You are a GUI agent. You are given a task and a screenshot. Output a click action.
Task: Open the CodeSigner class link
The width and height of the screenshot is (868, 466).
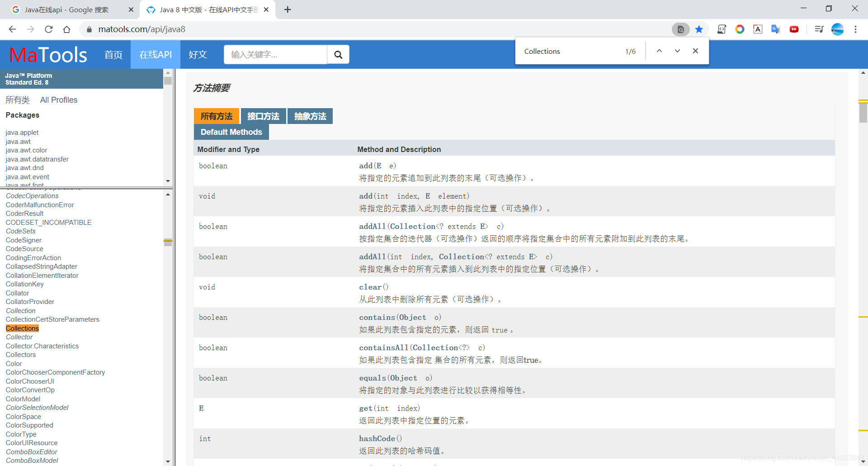click(24, 240)
